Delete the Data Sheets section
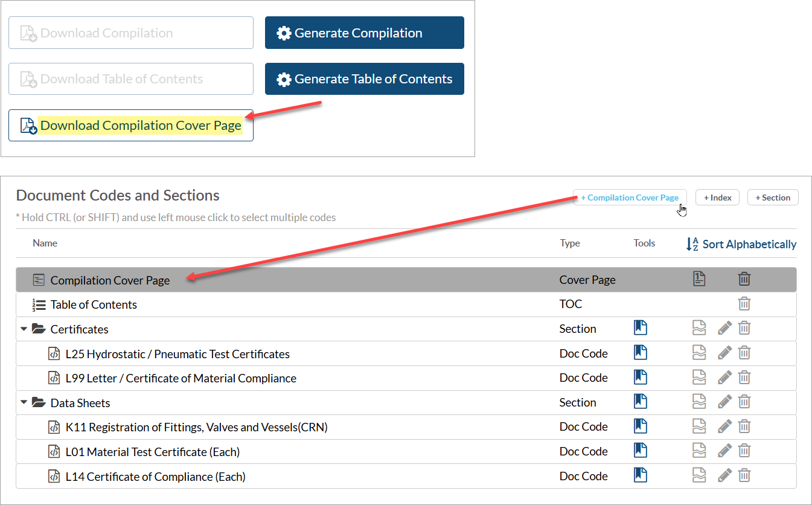 pyautogui.click(x=744, y=401)
